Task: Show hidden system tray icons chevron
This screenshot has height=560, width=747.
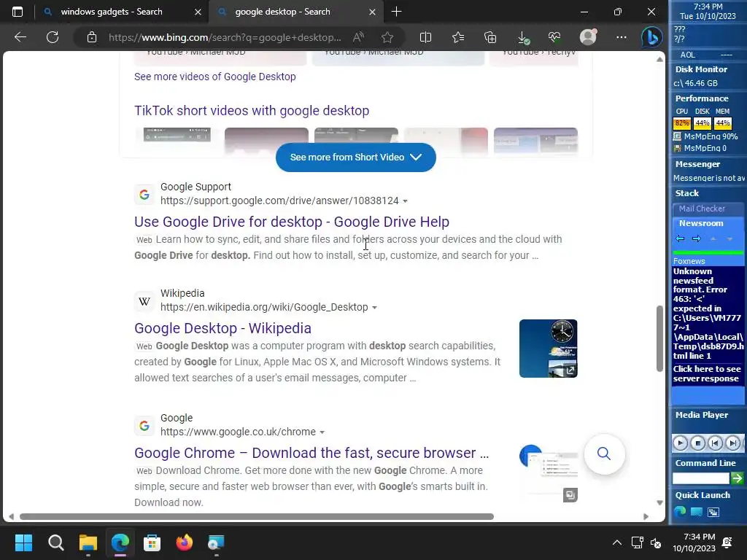Action: (617, 542)
